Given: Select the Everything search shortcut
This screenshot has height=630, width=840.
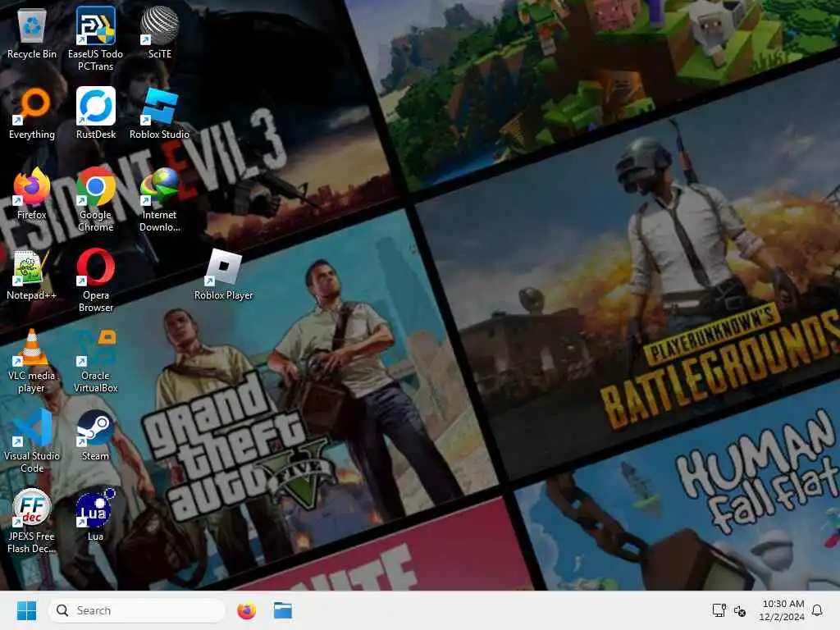Looking at the screenshot, I should coord(32,114).
